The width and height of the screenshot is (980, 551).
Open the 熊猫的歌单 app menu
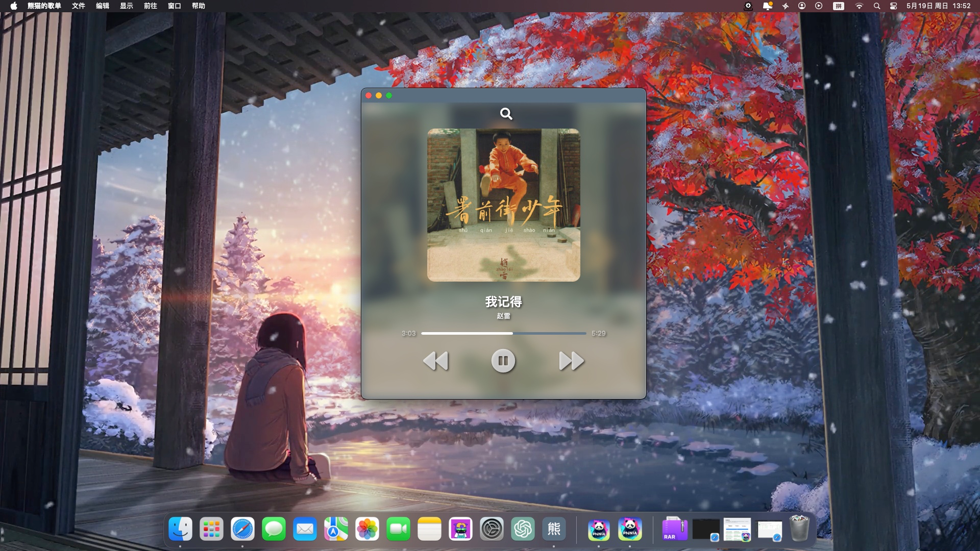pyautogui.click(x=44, y=6)
